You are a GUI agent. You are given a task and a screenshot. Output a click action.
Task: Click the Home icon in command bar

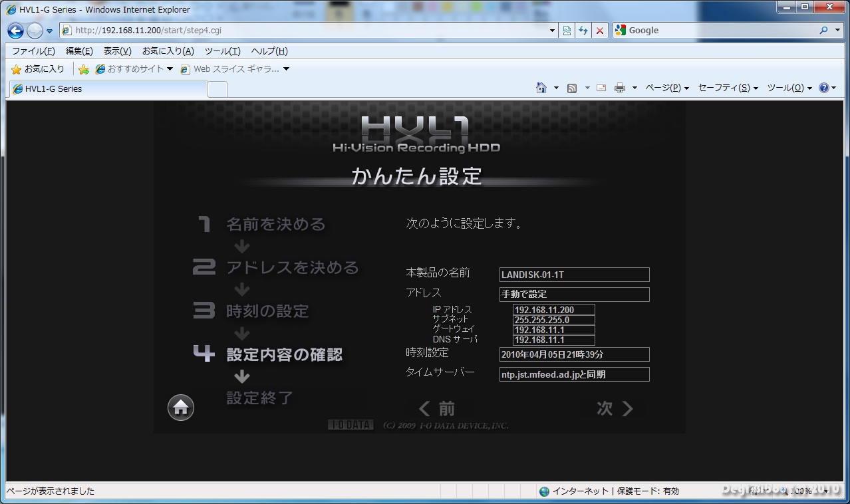coord(541,88)
